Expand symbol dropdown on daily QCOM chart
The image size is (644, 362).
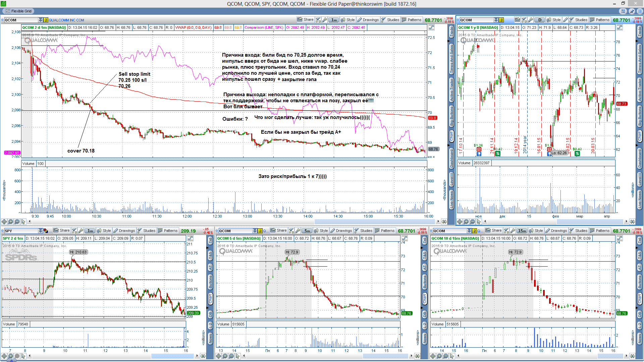[496, 20]
